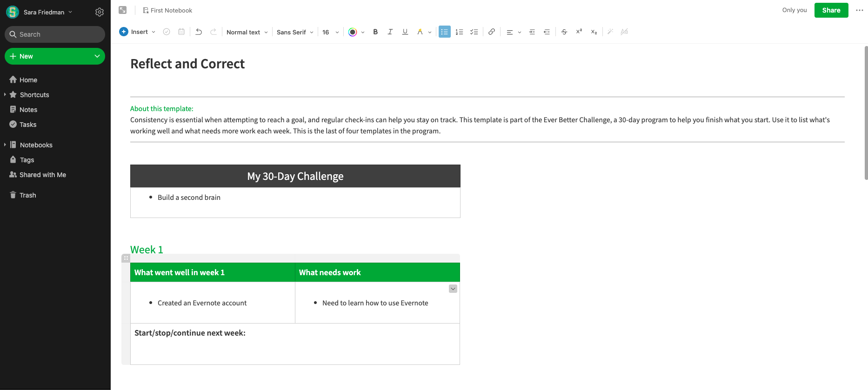Toggle checklist formatting
868x390 pixels.
click(474, 32)
